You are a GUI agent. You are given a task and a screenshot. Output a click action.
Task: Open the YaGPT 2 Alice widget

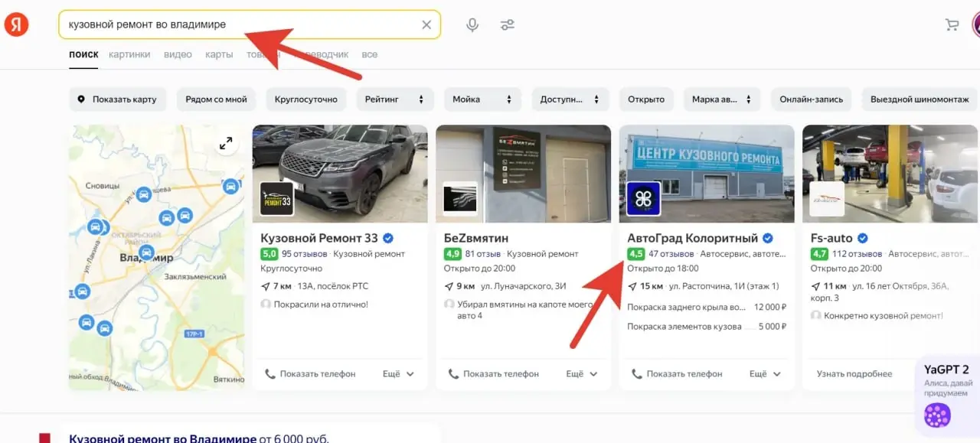[x=947, y=396]
